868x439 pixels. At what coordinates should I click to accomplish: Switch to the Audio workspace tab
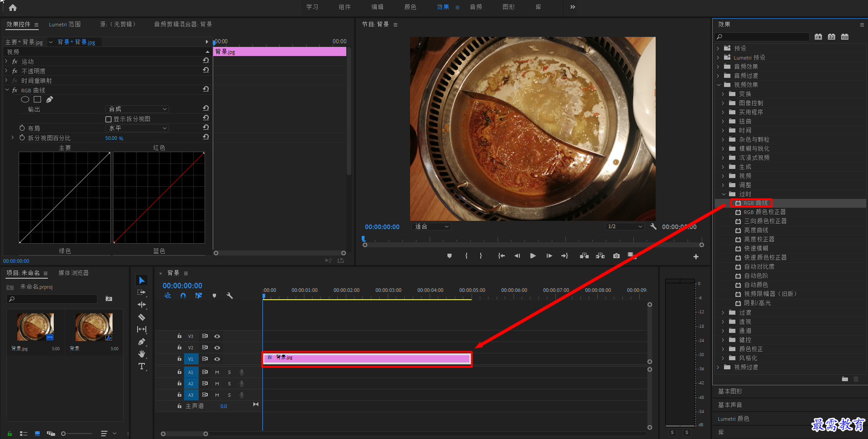click(476, 7)
